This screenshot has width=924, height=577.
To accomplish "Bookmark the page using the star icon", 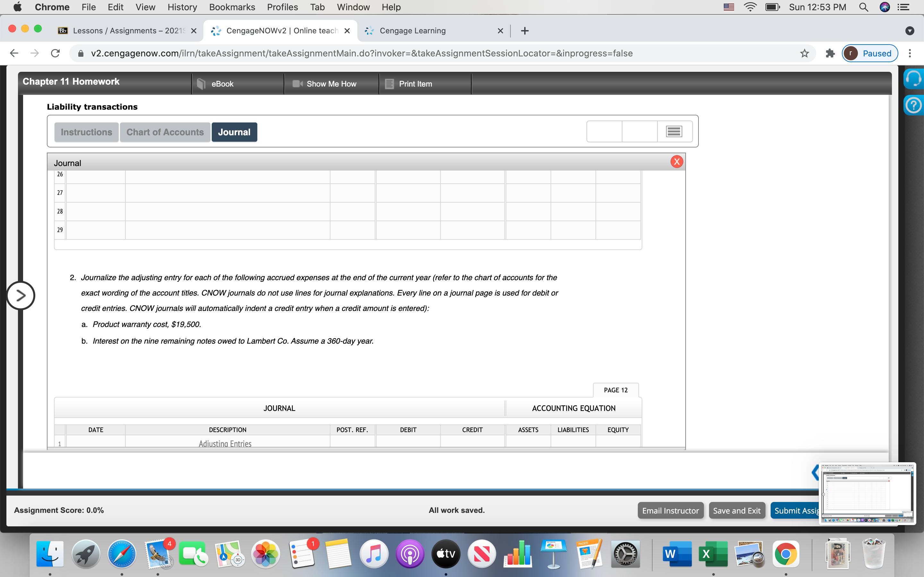I will point(804,54).
